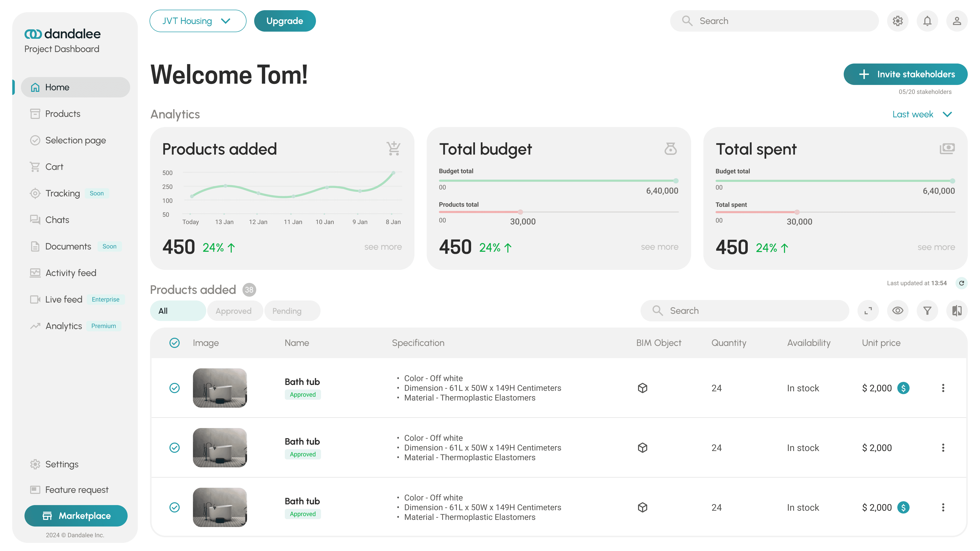Toggle the select-all checkbox in table header
Image resolution: width=980 pixels, height=551 pixels.
pos(174,343)
